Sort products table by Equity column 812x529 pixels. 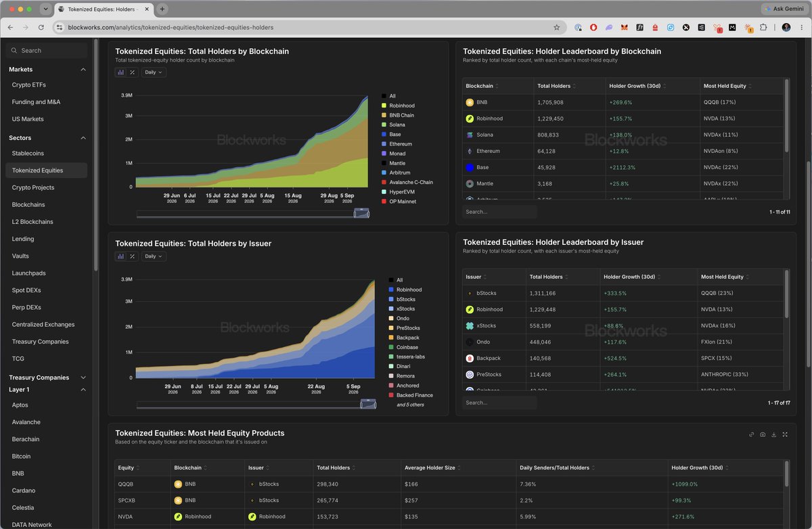(129, 467)
